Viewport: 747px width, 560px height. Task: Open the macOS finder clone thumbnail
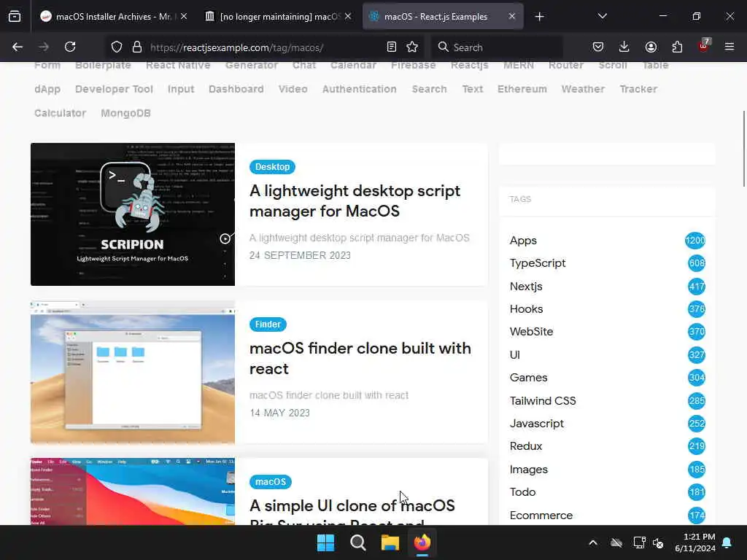pos(133,372)
